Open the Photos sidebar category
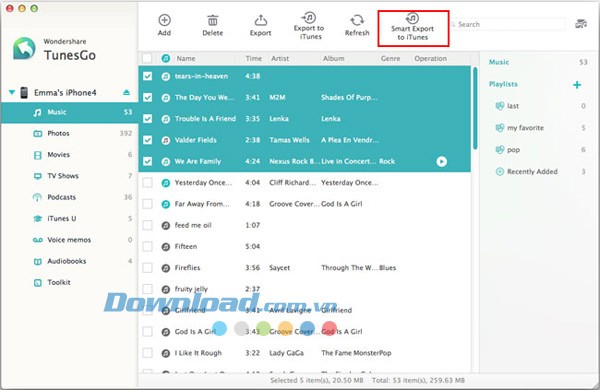 pos(69,133)
